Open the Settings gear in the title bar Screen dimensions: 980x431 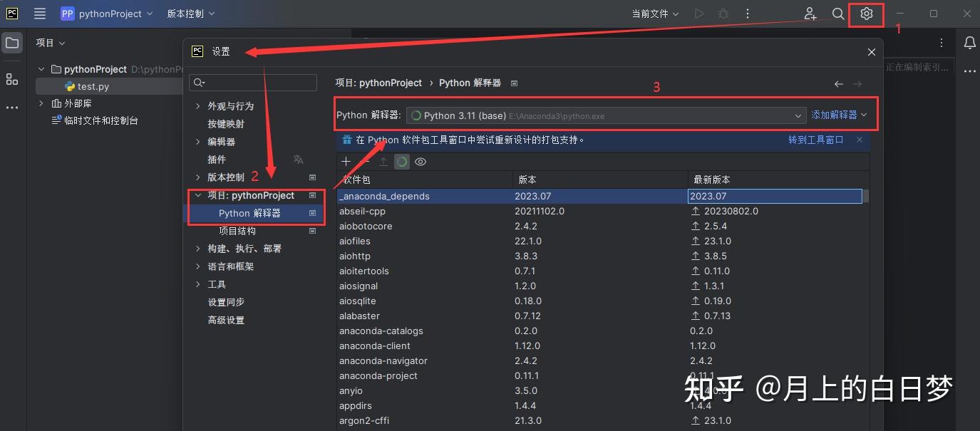pos(866,13)
